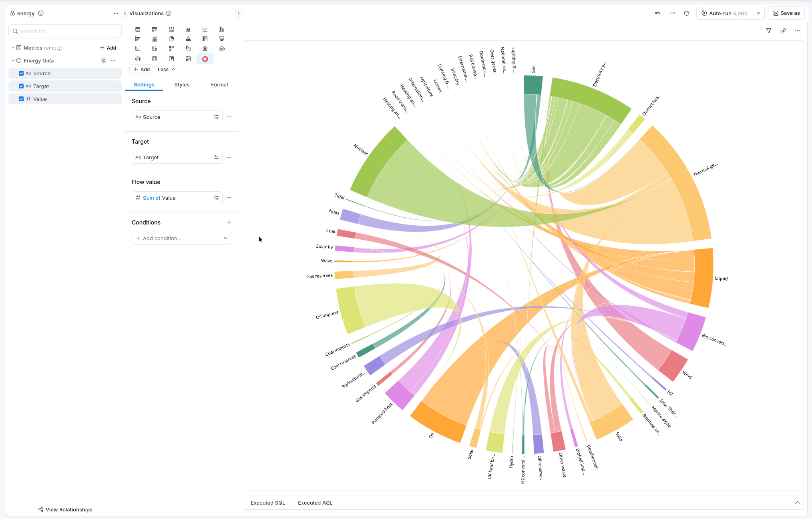Uncheck the Target field in Energy Data
This screenshot has width=812, height=519.
(x=21, y=86)
